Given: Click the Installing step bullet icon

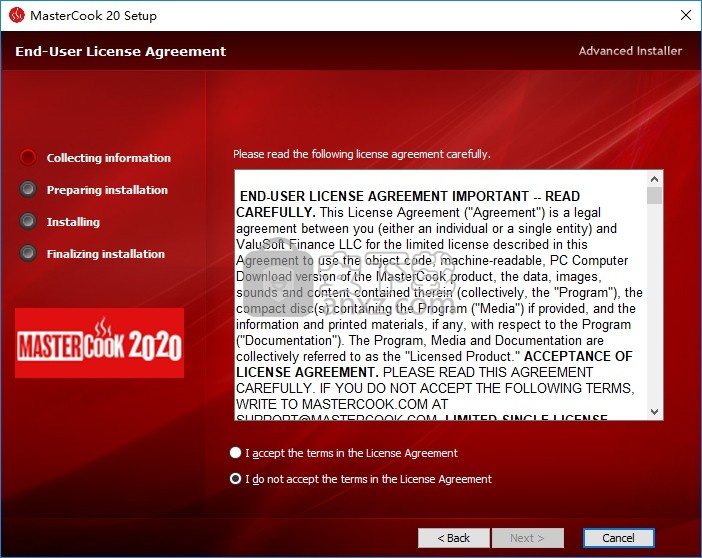Looking at the screenshot, I should pyautogui.click(x=28, y=221).
